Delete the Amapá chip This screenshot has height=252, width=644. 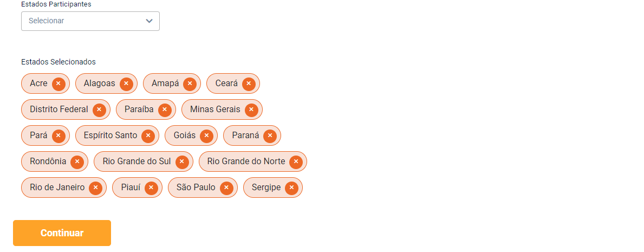tap(190, 83)
